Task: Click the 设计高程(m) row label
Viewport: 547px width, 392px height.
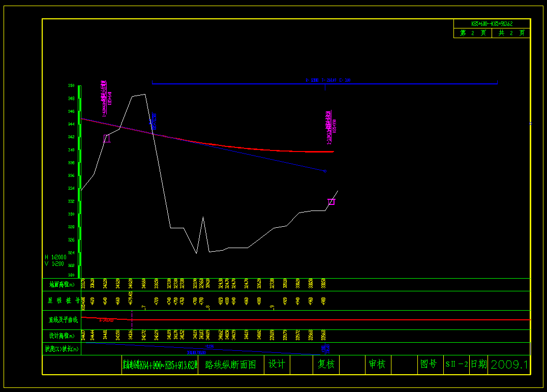Action: click(62, 336)
